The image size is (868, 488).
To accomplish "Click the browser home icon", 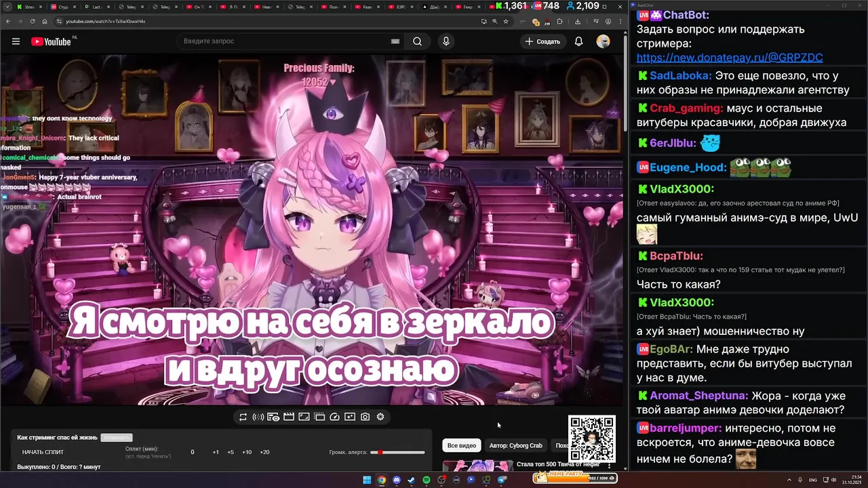I will [x=43, y=21].
